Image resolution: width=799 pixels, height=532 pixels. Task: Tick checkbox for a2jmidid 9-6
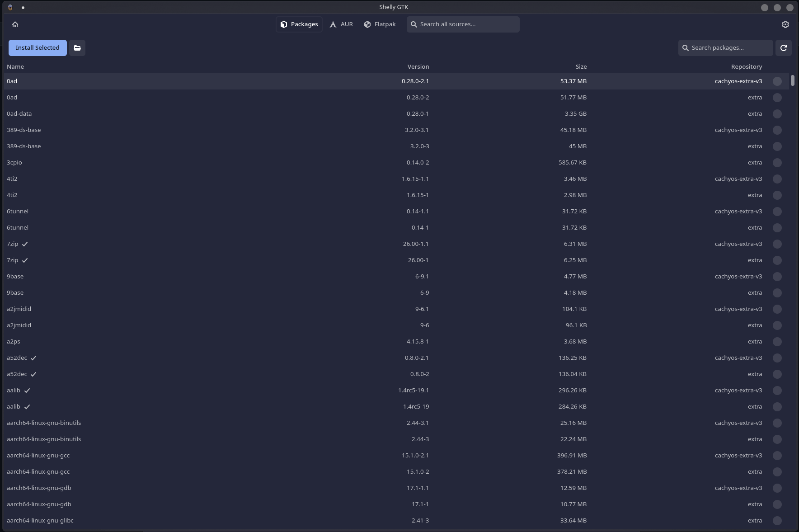tap(777, 325)
